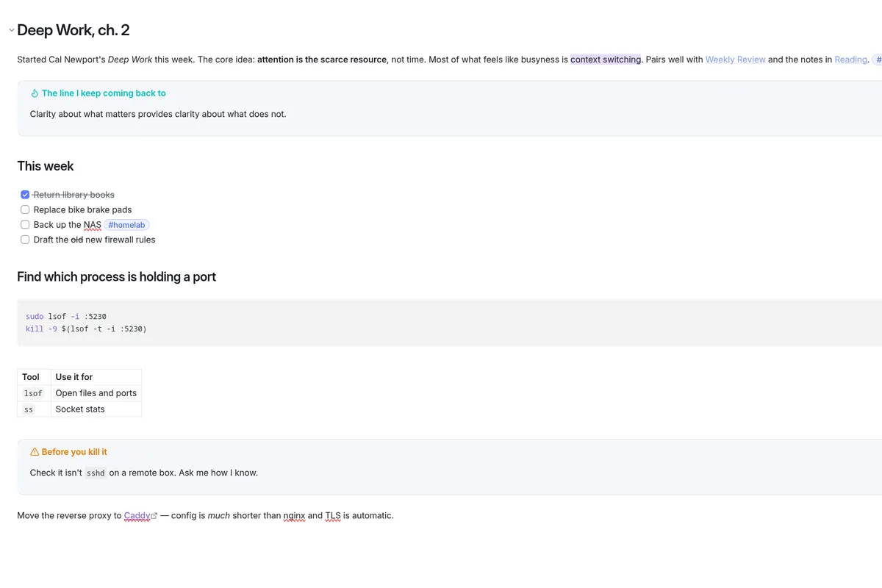The height and width of the screenshot is (588, 882).
Task: Click the "lsof" cell in the table
Action: pos(34,393)
